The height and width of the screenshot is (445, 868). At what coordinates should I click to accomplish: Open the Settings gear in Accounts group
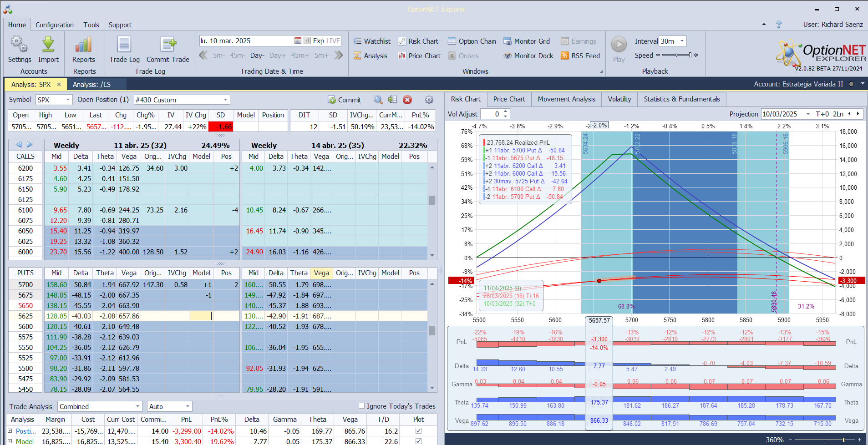(x=19, y=45)
